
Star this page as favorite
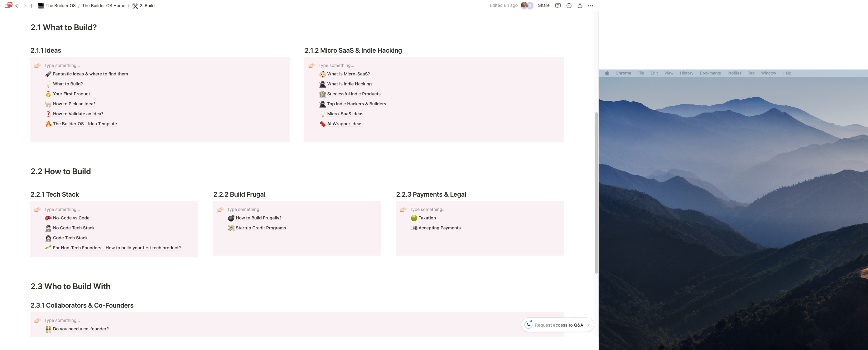click(x=580, y=6)
